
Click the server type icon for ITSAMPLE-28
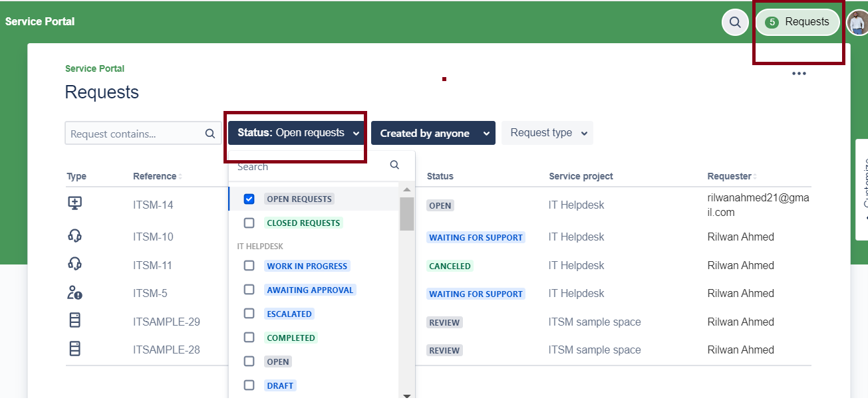tap(75, 348)
